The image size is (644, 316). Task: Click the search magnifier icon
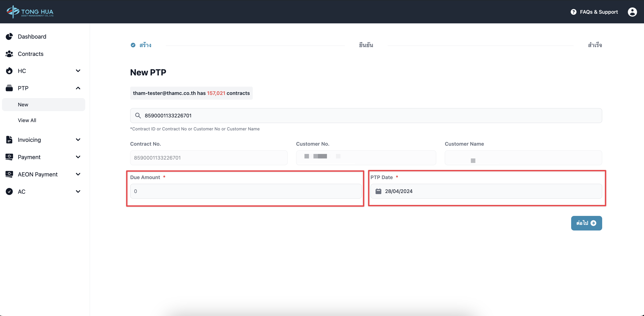(138, 116)
